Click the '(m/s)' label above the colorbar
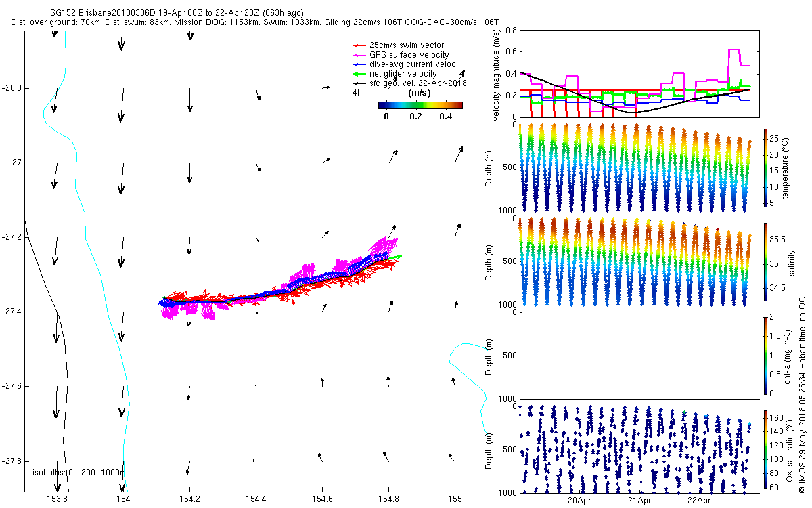 (420, 93)
